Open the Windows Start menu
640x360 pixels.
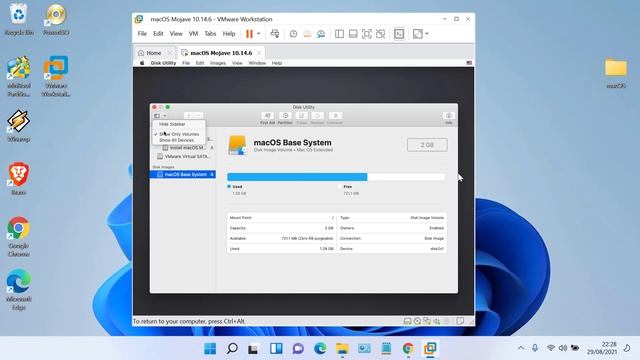pos(210,349)
